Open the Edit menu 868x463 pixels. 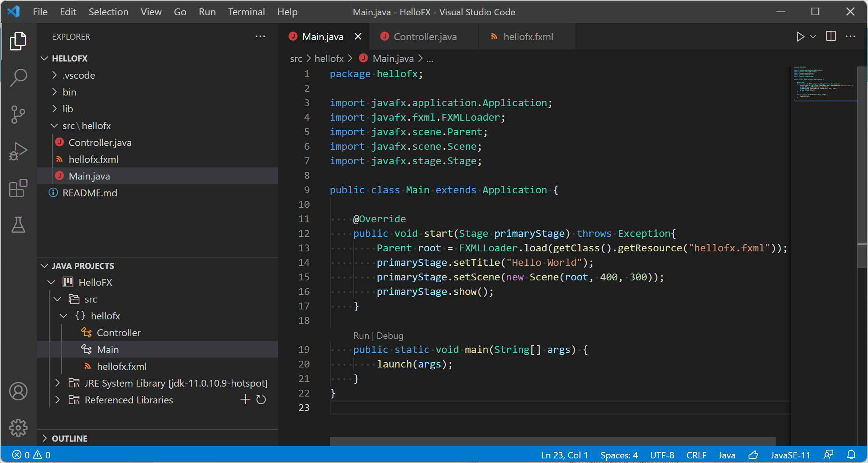(x=68, y=12)
